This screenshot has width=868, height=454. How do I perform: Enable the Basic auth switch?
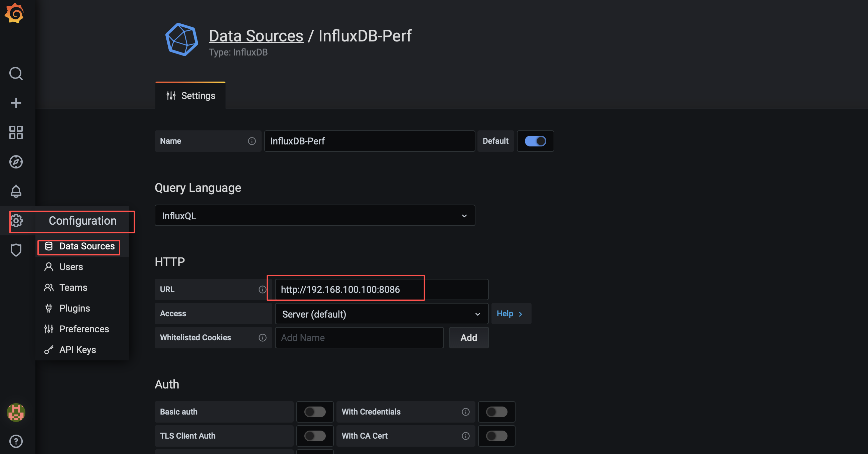[315, 412]
